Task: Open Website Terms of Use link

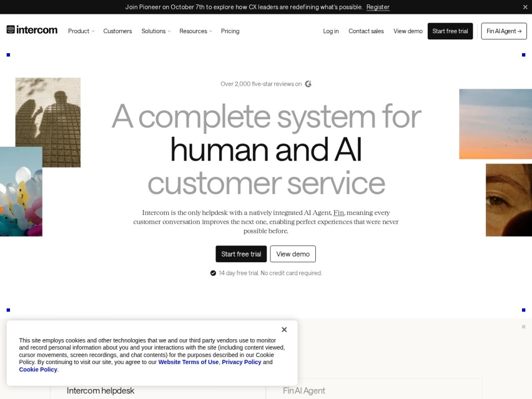Action: (188, 362)
